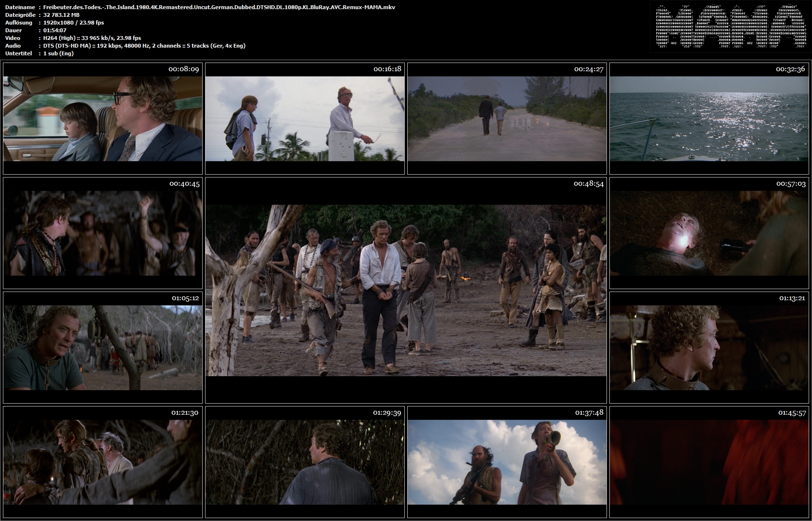Open the megaphone scene thumbnail at 01:37:48
This screenshot has height=521, width=812.
click(x=507, y=462)
